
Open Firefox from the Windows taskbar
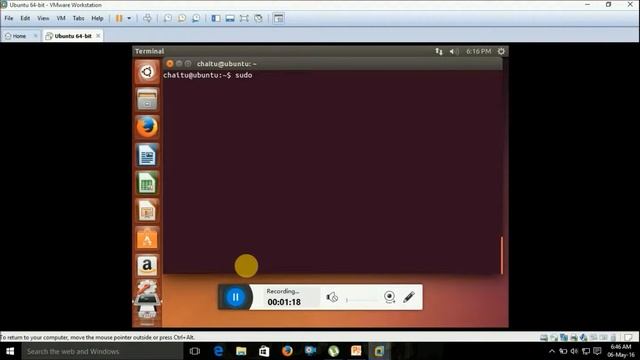point(287,351)
